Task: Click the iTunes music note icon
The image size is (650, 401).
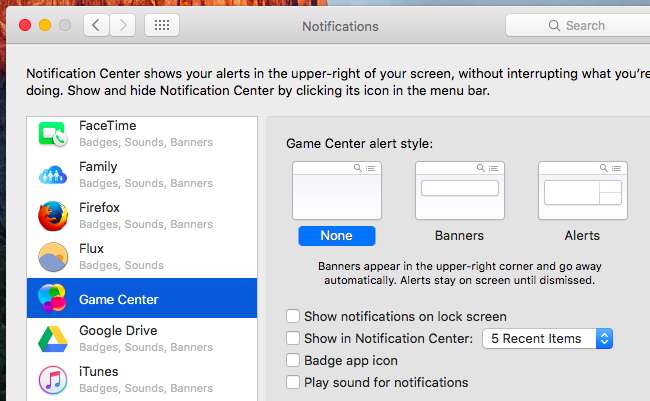Action: [x=52, y=380]
